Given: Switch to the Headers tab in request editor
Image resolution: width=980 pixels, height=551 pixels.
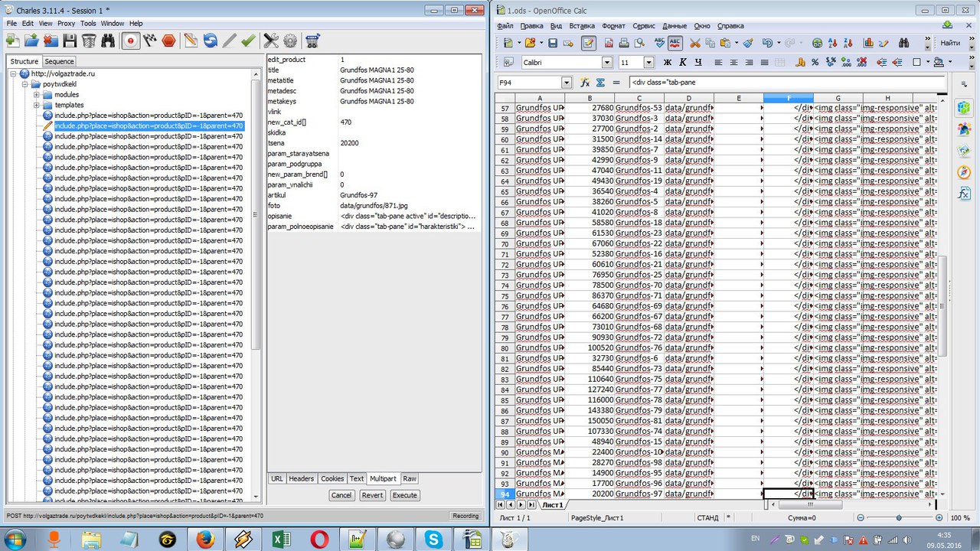Looking at the screenshot, I should click(x=301, y=478).
